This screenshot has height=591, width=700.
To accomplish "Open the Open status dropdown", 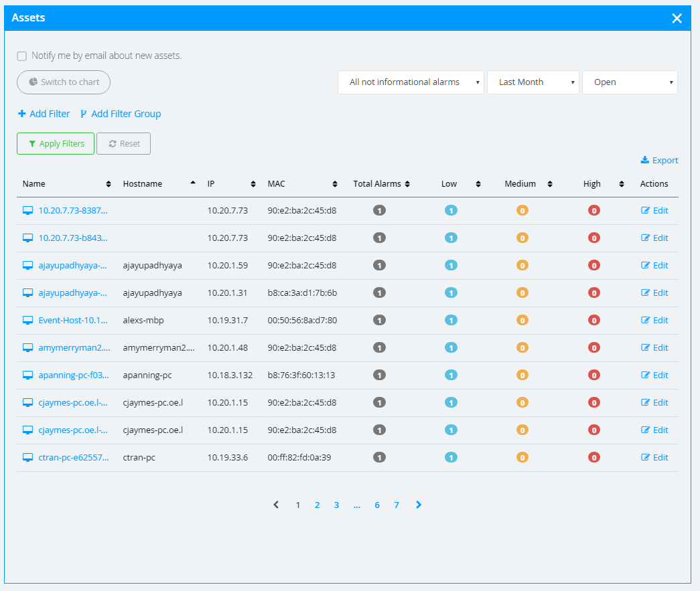I will [629, 82].
